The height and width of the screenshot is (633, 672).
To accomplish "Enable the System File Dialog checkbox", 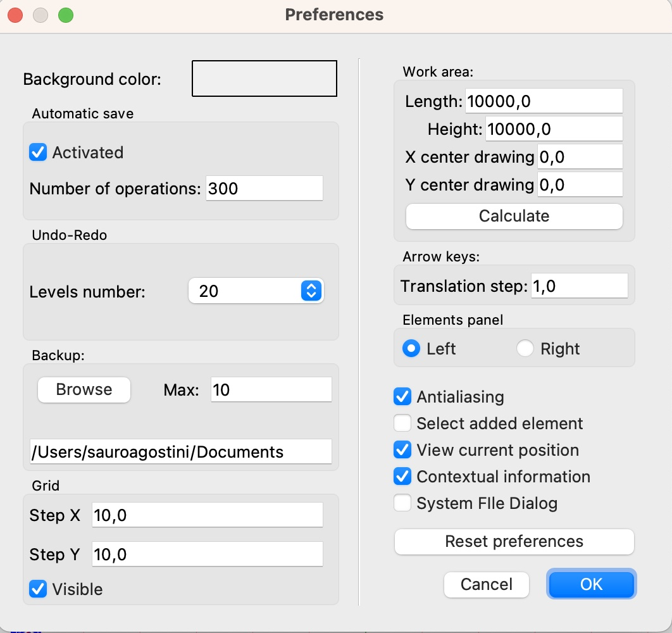I will click(x=402, y=503).
